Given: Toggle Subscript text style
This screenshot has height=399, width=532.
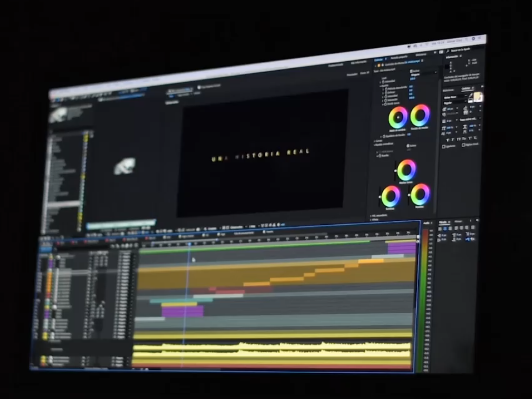Looking at the screenshot, I should click(x=475, y=138).
